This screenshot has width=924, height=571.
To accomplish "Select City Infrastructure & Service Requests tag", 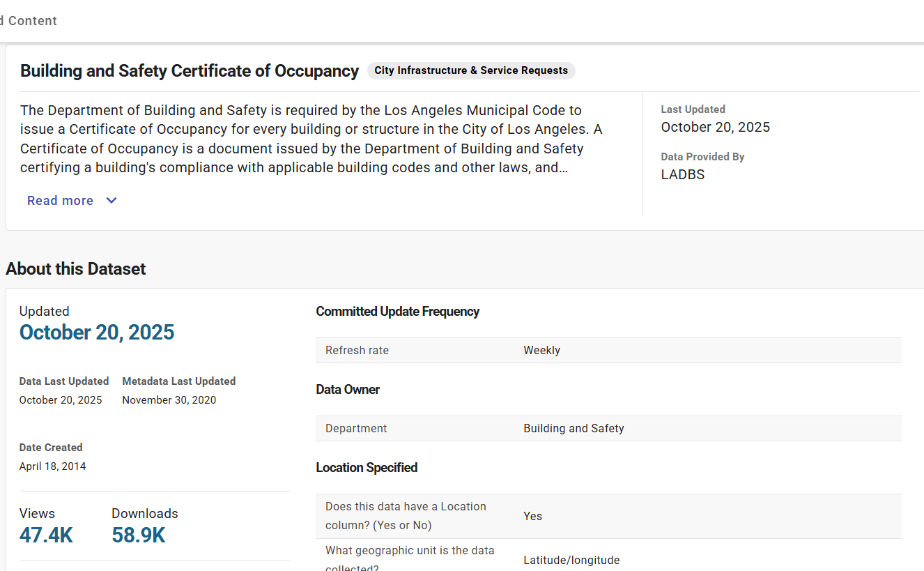I will point(471,70).
